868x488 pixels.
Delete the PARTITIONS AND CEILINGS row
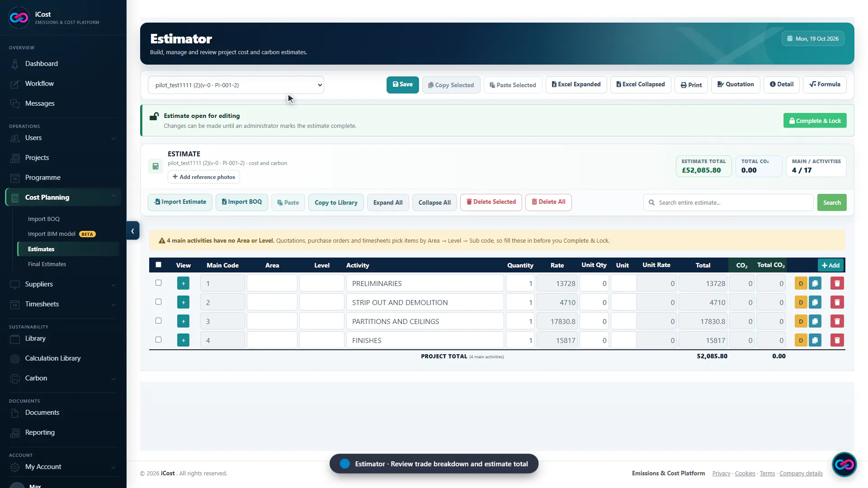tap(837, 321)
